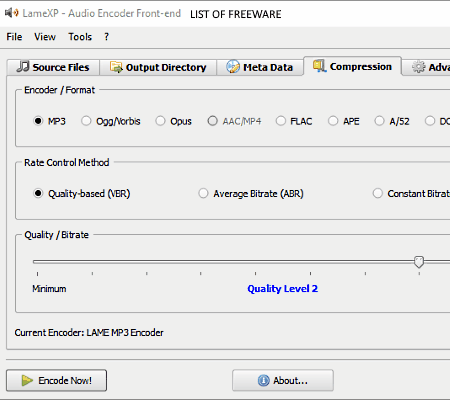Click the music note icon on Source Files tab
The width and height of the screenshot is (450, 400).
(23, 66)
